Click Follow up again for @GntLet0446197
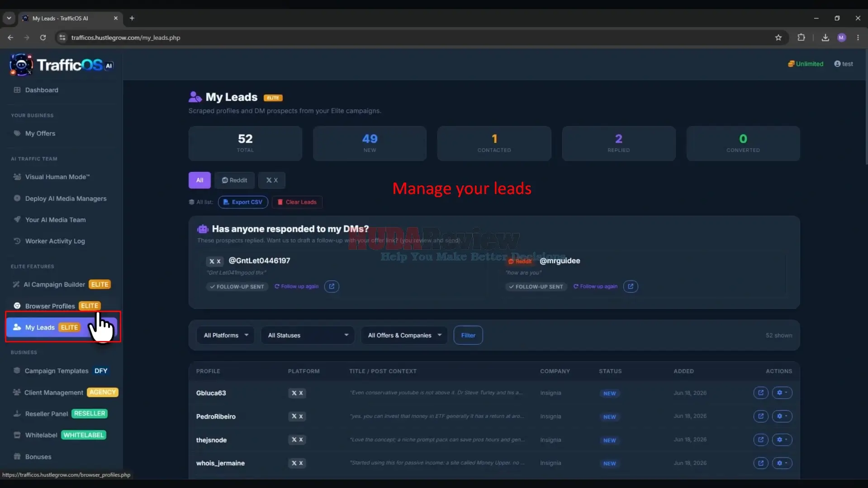 [x=297, y=286]
